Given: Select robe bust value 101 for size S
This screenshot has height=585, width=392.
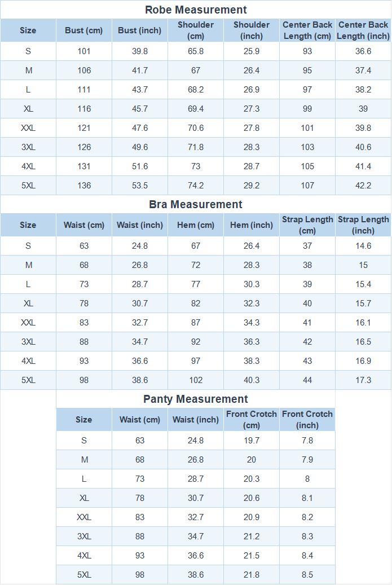Looking at the screenshot, I should pyautogui.click(x=84, y=51).
